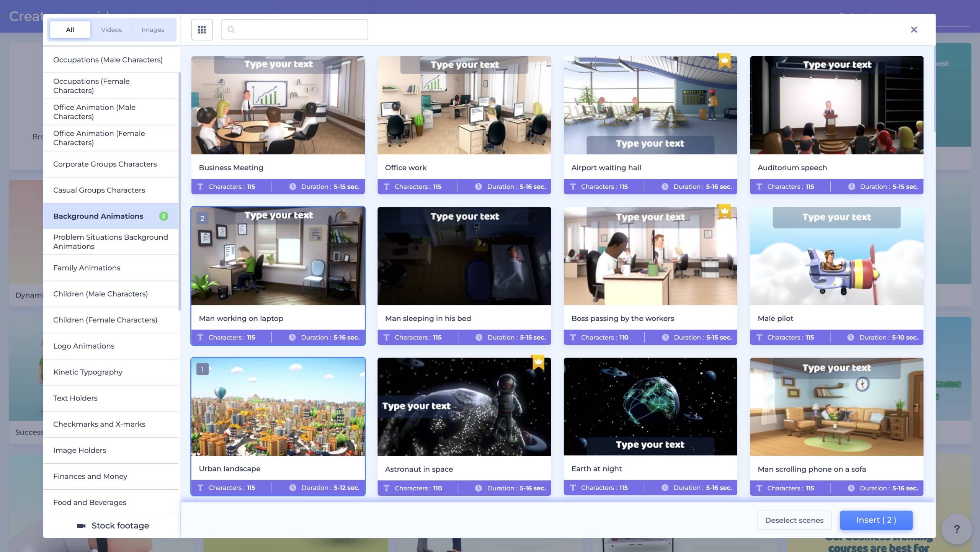Click the category list scrollbar
Image resolution: width=980 pixels, height=552 pixels.
click(x=179, y=191)
